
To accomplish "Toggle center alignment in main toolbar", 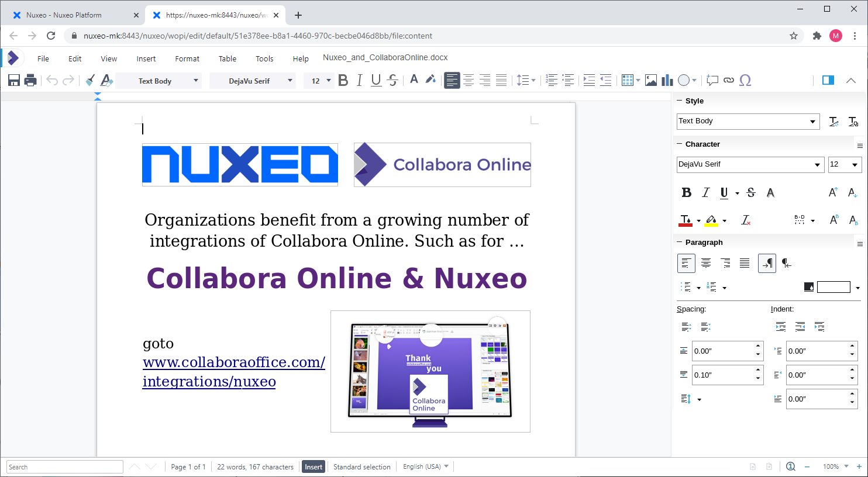I will pyautogui.click(x=469, y=81).
